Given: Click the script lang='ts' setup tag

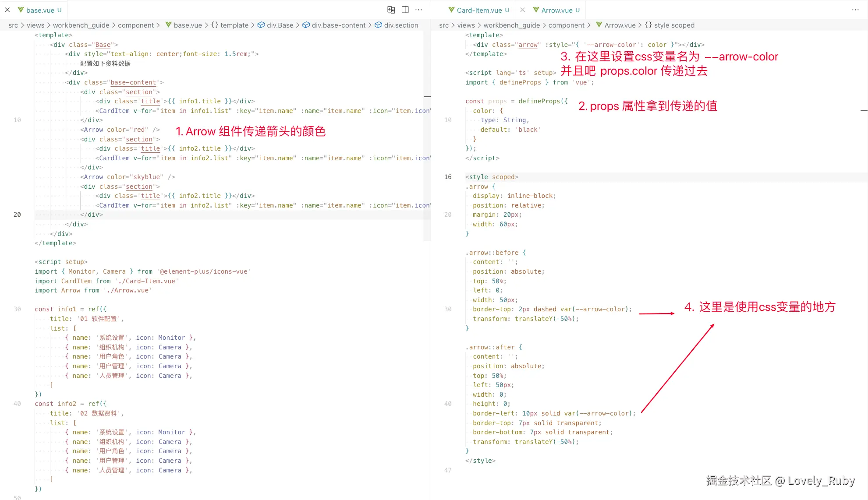Looking at the screenshot, I should coord(511,73).
